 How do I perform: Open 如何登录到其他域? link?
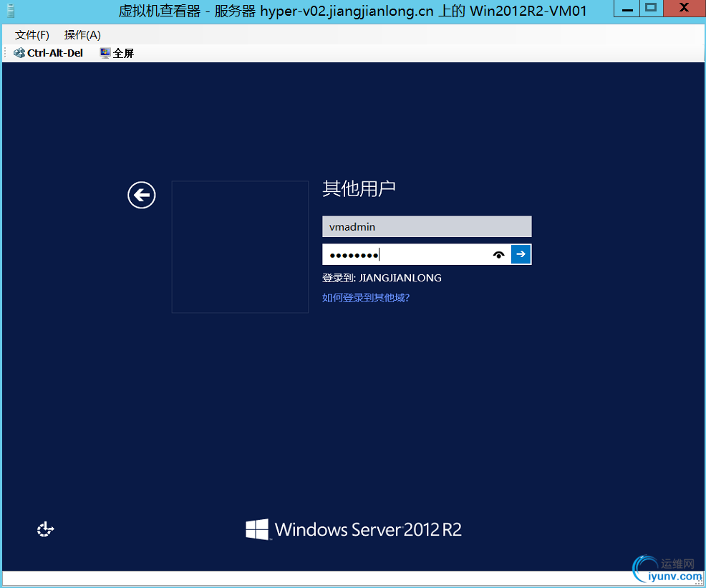pos(366,298)
